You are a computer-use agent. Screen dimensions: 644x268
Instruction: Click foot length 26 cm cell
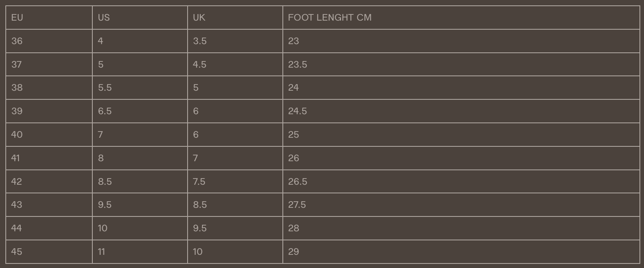click(294, 158)
